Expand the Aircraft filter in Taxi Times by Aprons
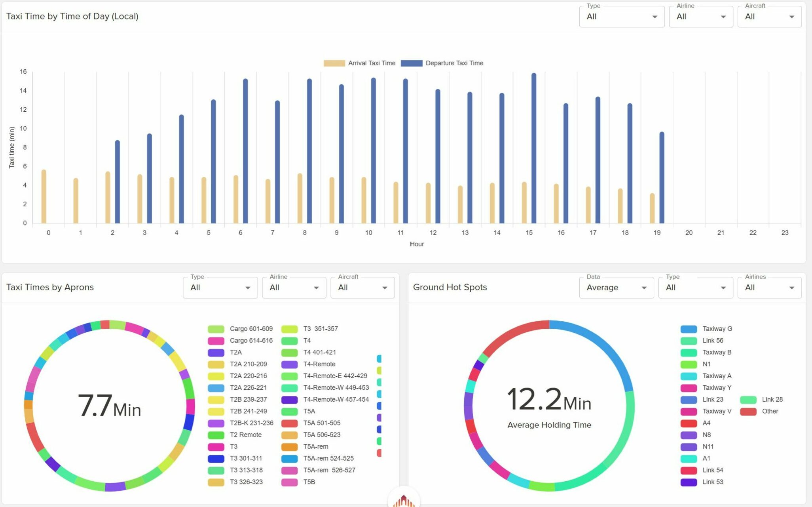 [362, 288]
